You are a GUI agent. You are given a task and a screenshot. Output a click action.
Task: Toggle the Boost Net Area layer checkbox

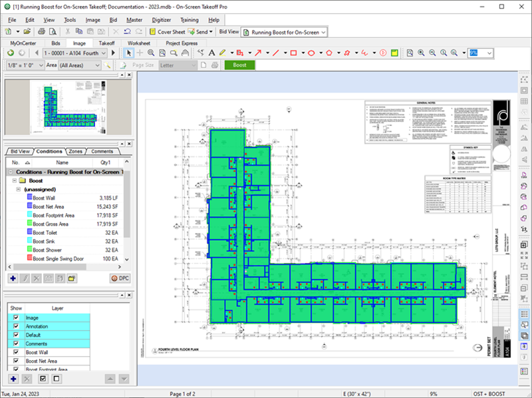pos(16,361)
